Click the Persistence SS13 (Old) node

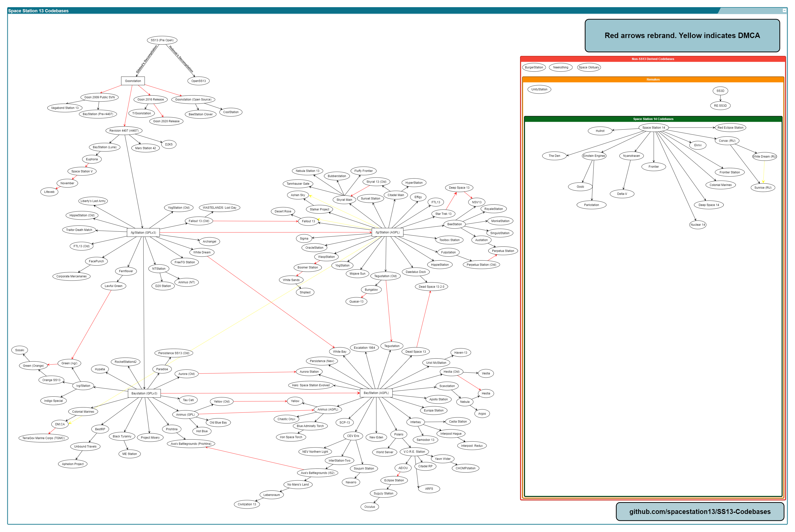click(174, 353)
